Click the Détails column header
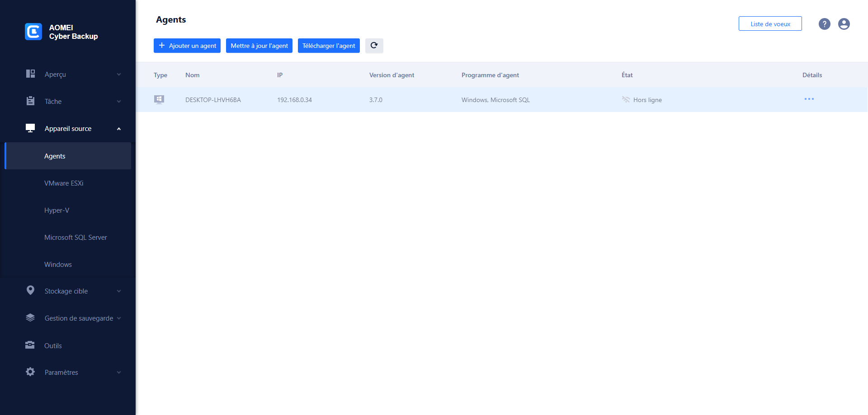The image size is (868, 415). pyautogui.click(x=812, y=75)
